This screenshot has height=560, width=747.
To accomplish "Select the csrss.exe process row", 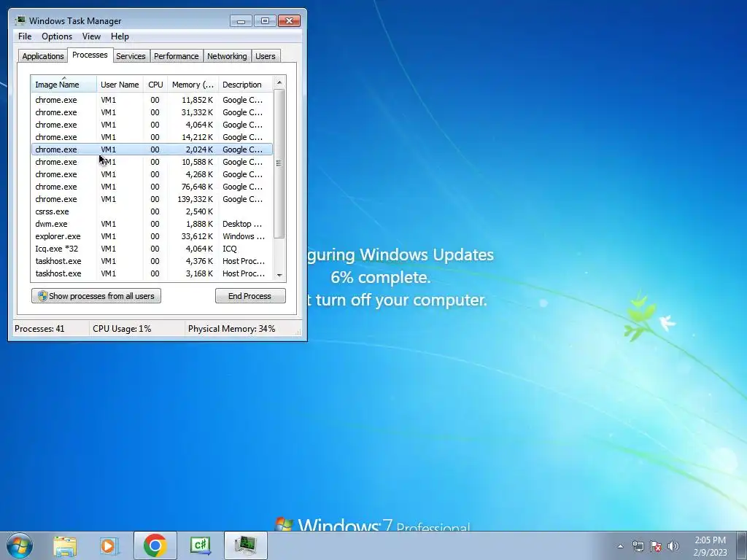I will 152,211.
